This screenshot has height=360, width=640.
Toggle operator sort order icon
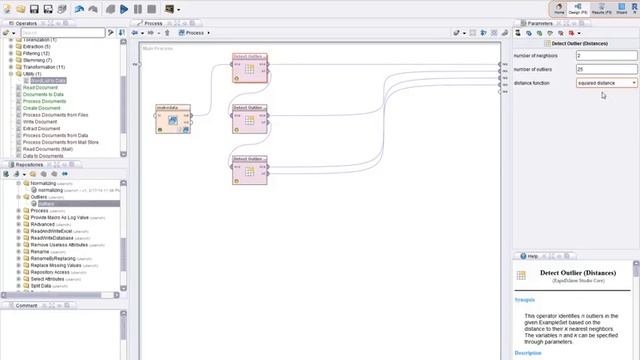[122, 33]
